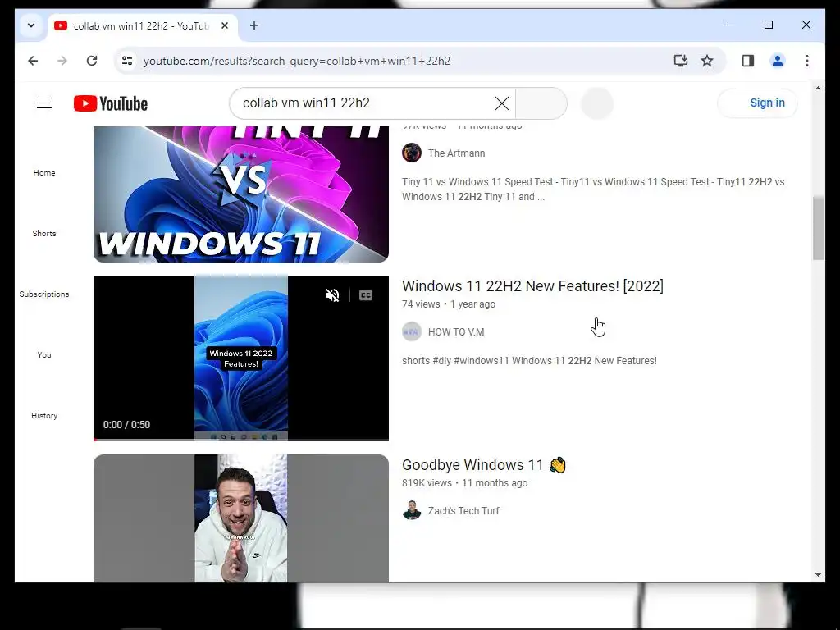This screenshot has height=630, width=840.
Task: Bookmark this page with the star icon
Action: click(x=707, y=61)
